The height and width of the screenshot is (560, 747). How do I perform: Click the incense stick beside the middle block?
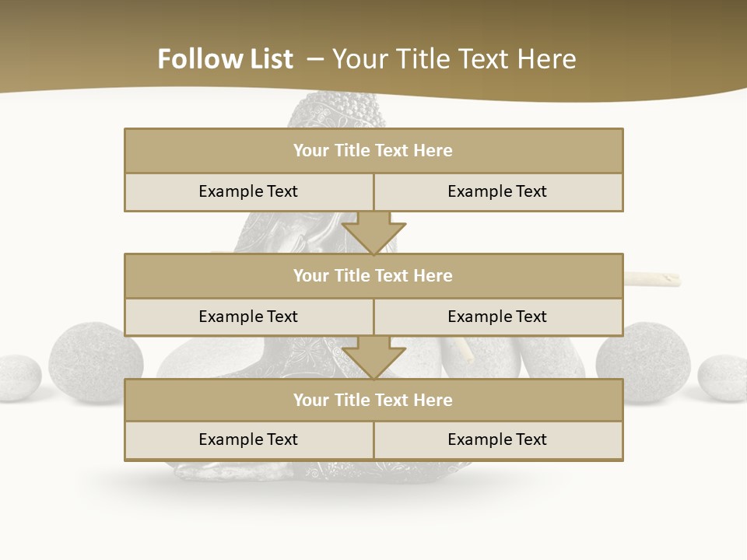652,279
